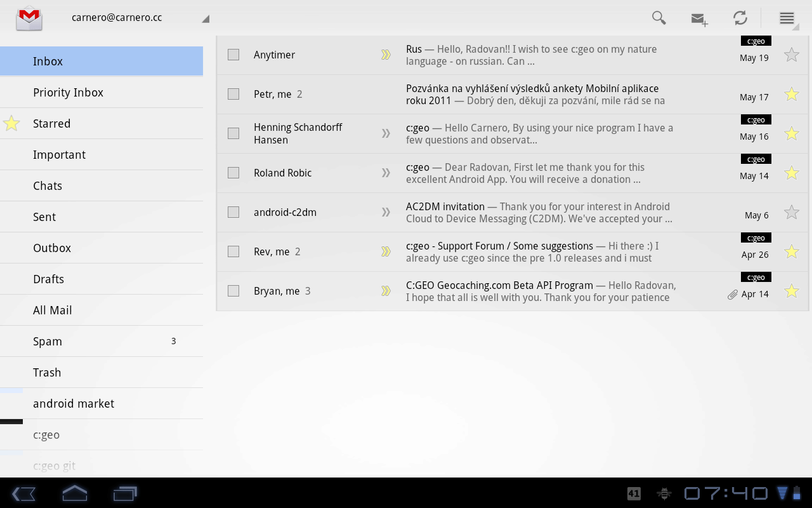
Task: Go to Chats
Action: [x=101, y=186]
